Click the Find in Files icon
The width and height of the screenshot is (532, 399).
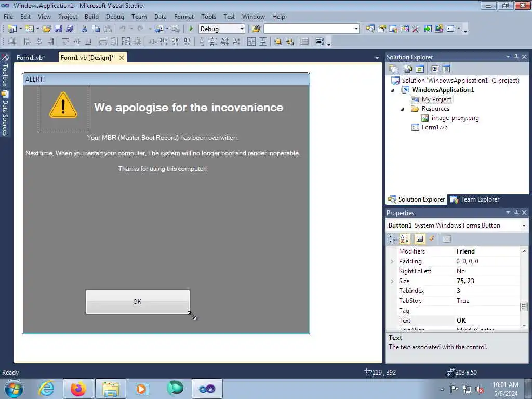click(256, 29)
